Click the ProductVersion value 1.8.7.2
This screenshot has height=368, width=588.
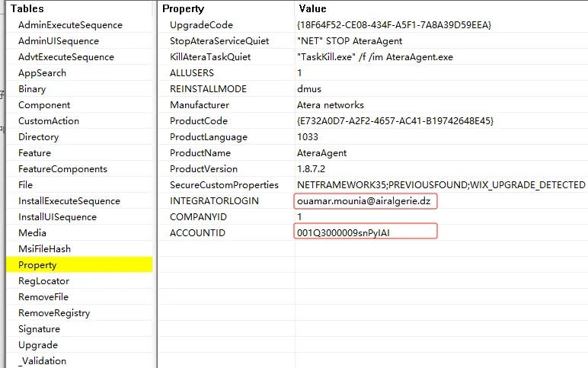pyautogui.click(x=311, y=169)
